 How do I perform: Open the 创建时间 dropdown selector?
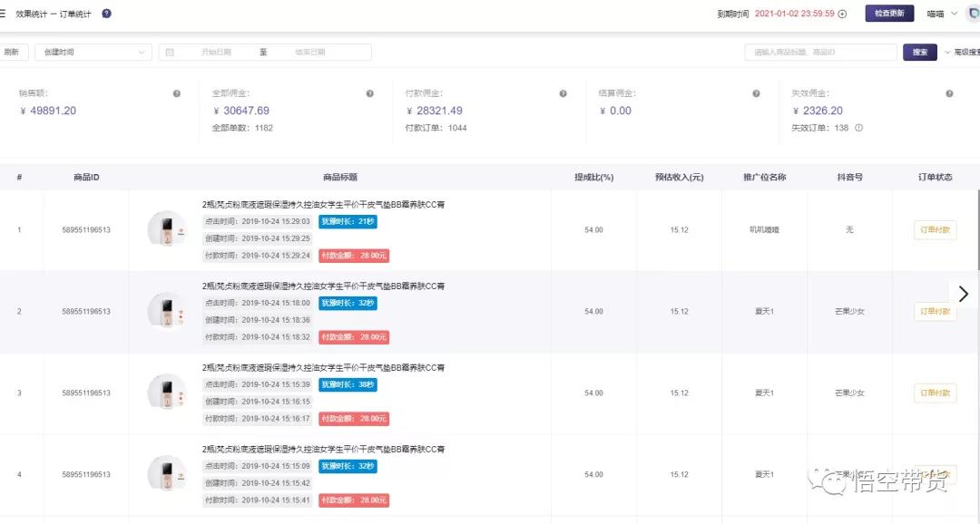click(93, 53)
